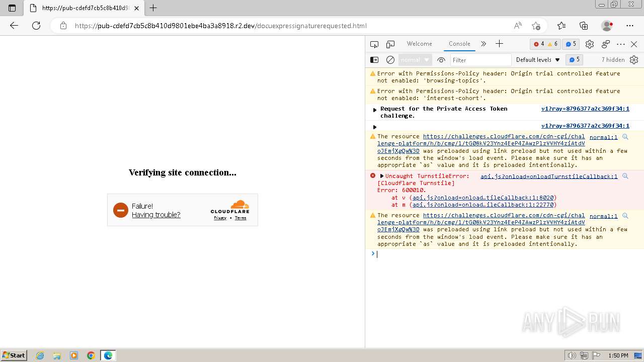Viewport: 644px width, 362px height.
Task: Open the Windows Start menu
Action: 14,355
